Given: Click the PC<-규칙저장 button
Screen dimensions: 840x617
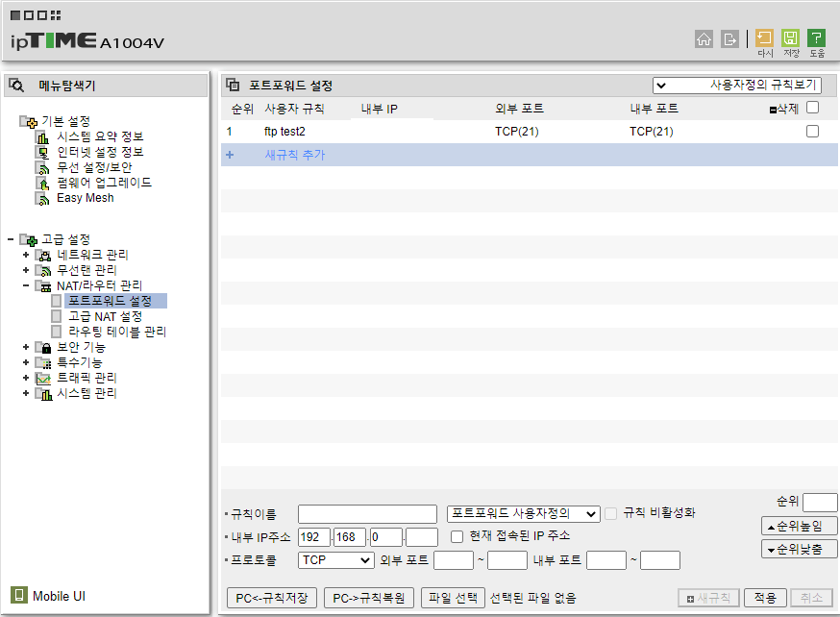Looking at the screenshot, I should click(x=272, y=598).
